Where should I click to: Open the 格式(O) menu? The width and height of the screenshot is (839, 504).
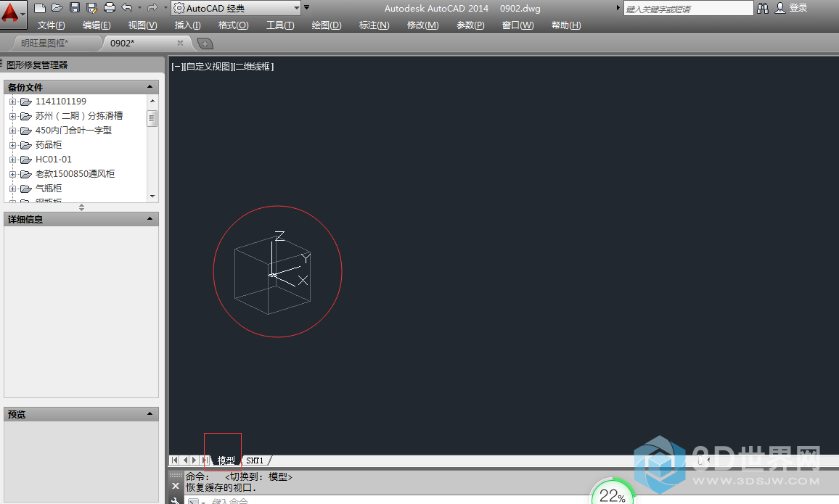click(233, 25)
